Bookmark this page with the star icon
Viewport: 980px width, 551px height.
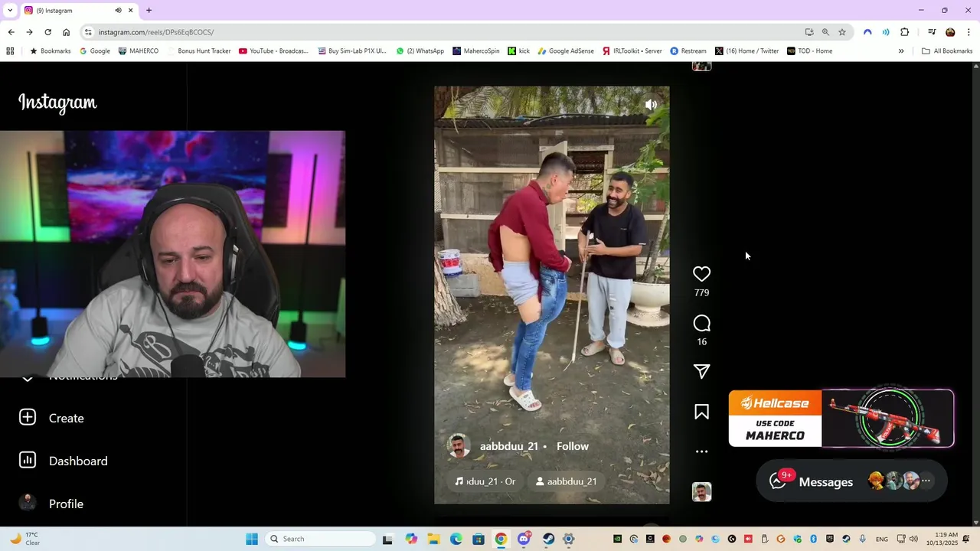tap(841, 32)
